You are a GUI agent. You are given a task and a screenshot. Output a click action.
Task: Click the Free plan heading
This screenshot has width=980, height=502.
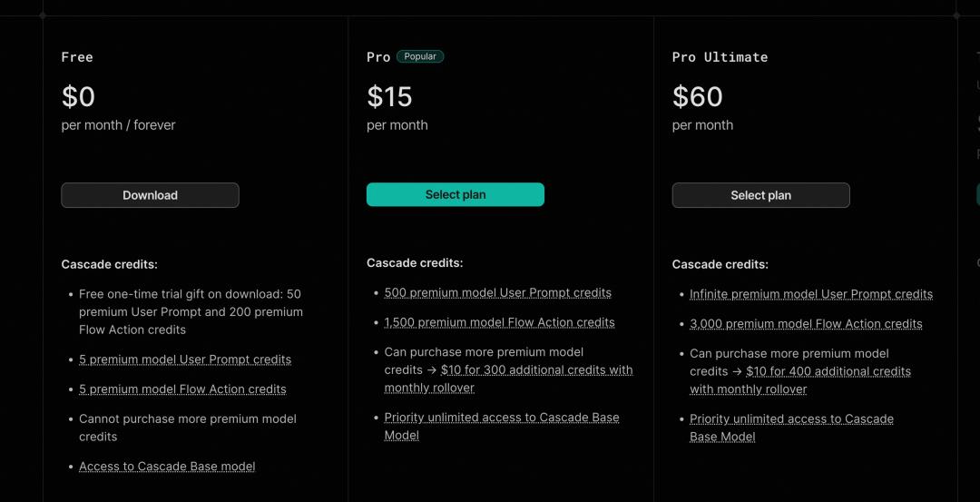(x=77, y=57)
